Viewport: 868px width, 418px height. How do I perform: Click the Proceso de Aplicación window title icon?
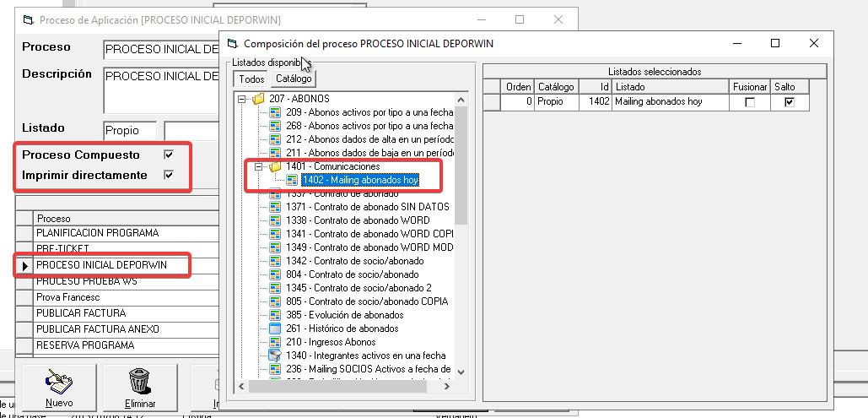28,20
